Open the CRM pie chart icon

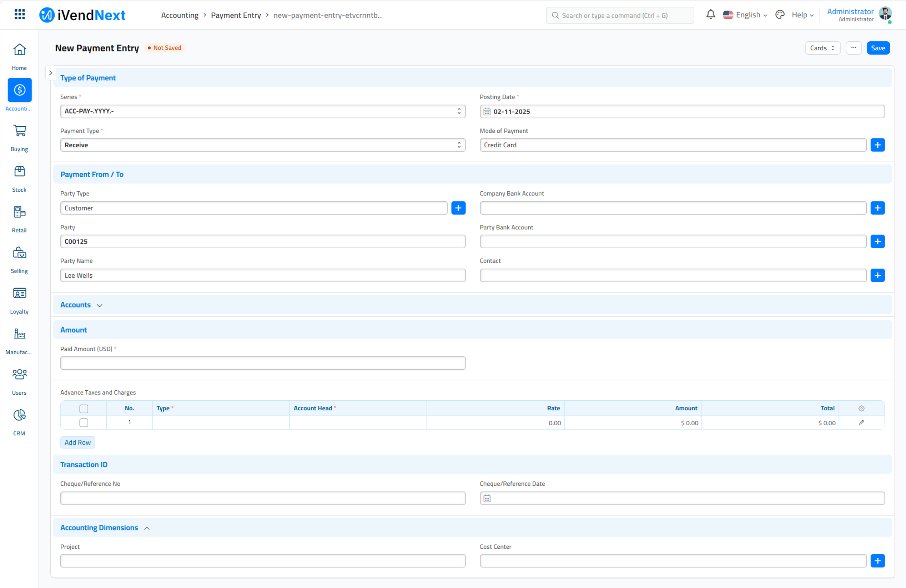click(x=19, y=415)
